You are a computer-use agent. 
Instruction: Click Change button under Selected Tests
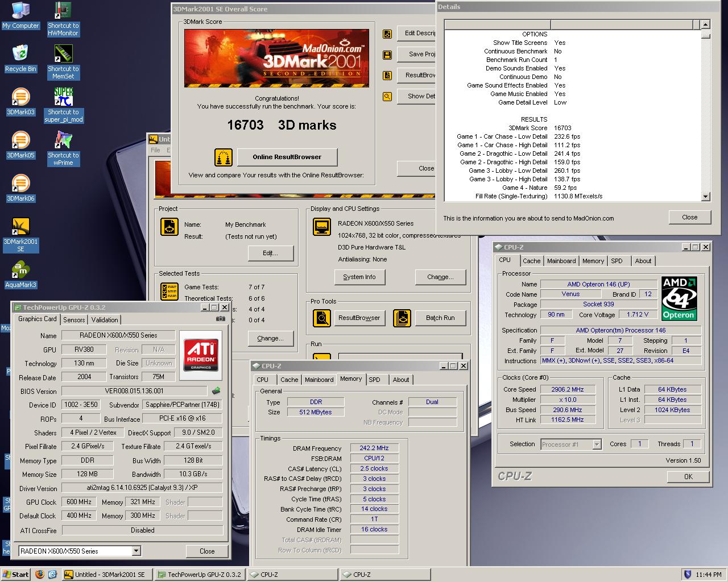[x=270, y=338]
